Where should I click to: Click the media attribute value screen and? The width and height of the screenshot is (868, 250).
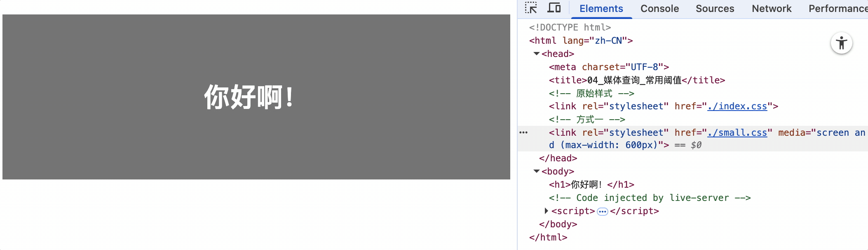(841, 133)
